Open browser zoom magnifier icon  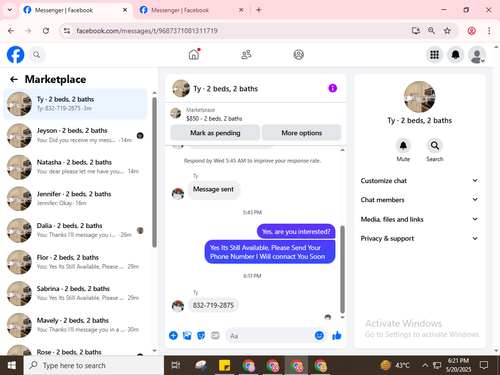pyautogui.click(x=431, y=31)
